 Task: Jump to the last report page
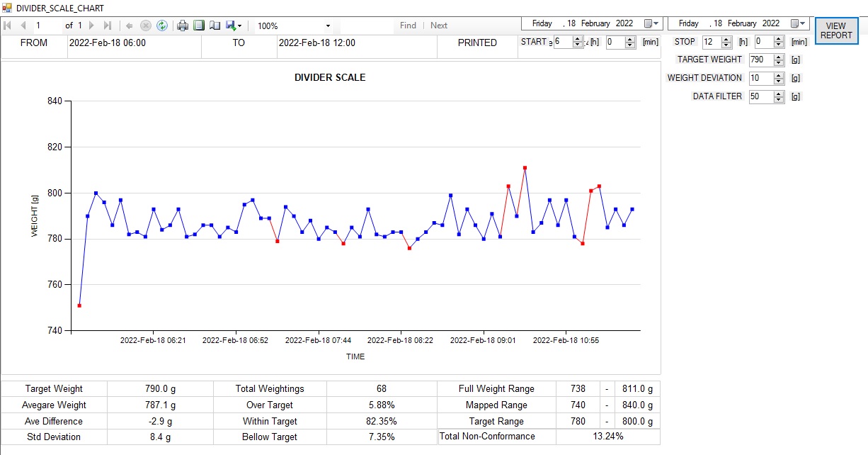pos(108,26)
